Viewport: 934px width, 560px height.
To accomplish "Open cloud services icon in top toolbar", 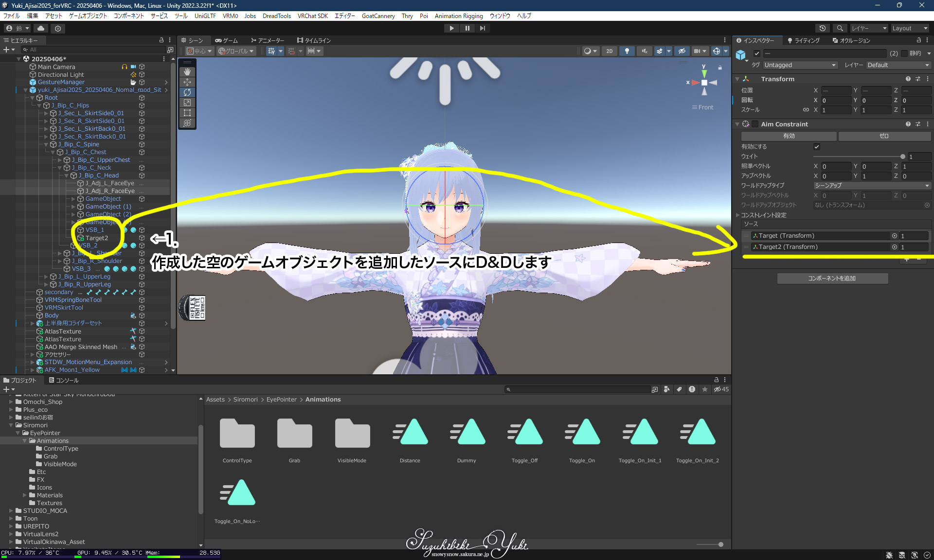I will 41,28.
